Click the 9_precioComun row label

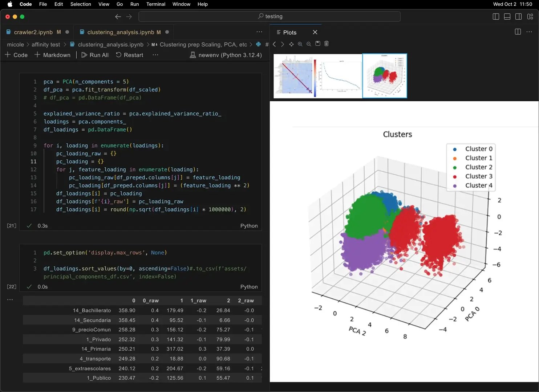pyautogui.click(x=92, y=330)
